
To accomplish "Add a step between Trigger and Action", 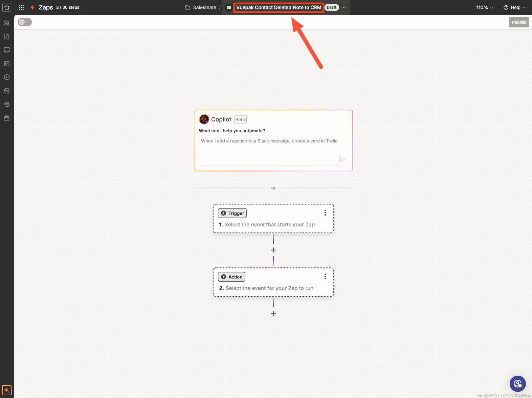I will click(273, 250).
